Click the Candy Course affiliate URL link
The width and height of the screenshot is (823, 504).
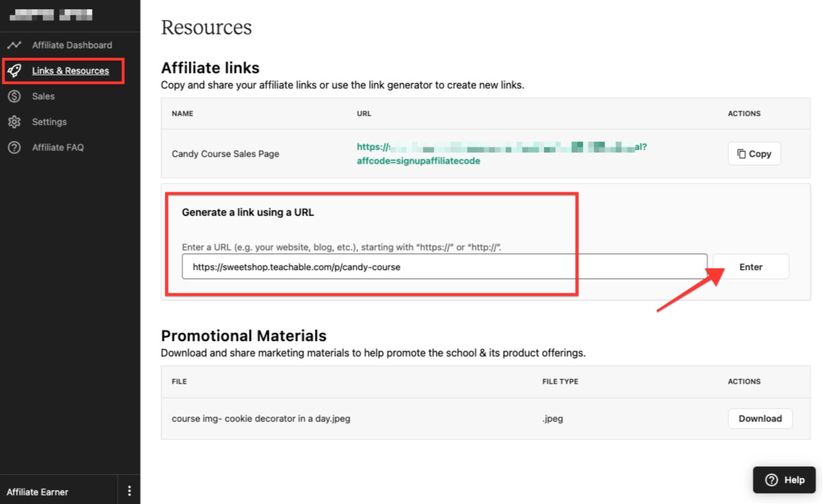click(x=418, y=161)
